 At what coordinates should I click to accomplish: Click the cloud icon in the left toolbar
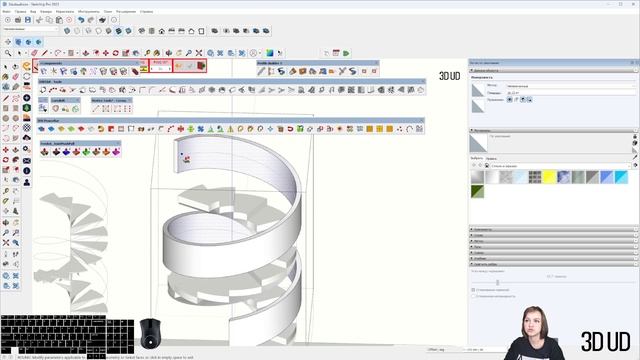coord(27,138)
